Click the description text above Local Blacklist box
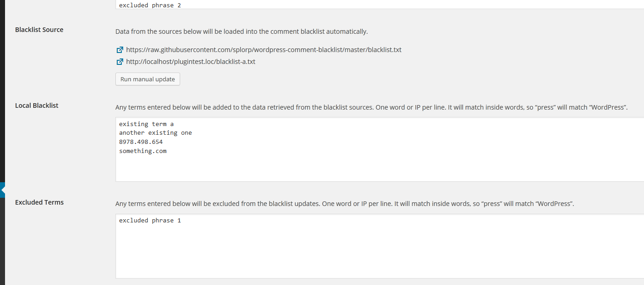Image resolution: width=644 pixels, height=285 pixels. [371, 107]
